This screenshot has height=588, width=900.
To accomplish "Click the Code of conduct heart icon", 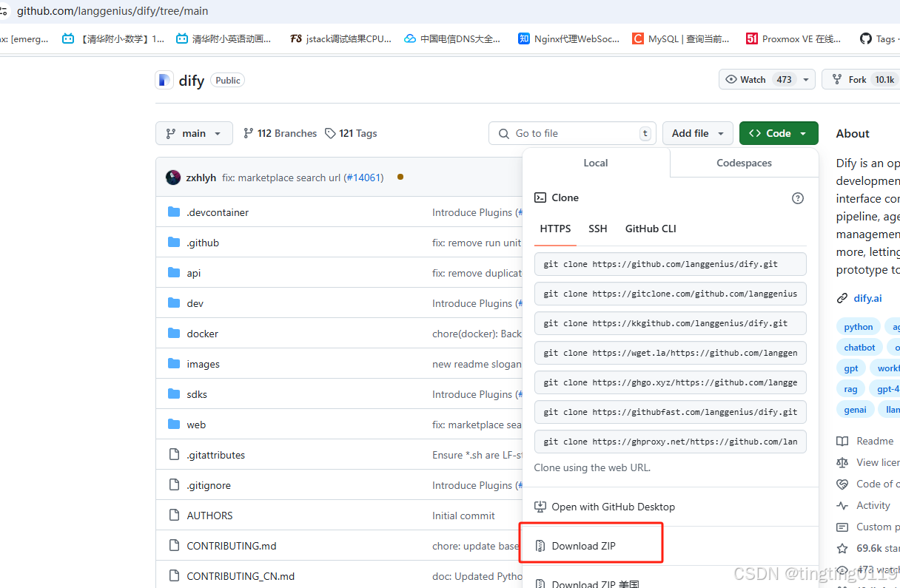I will tap(842, 484).
